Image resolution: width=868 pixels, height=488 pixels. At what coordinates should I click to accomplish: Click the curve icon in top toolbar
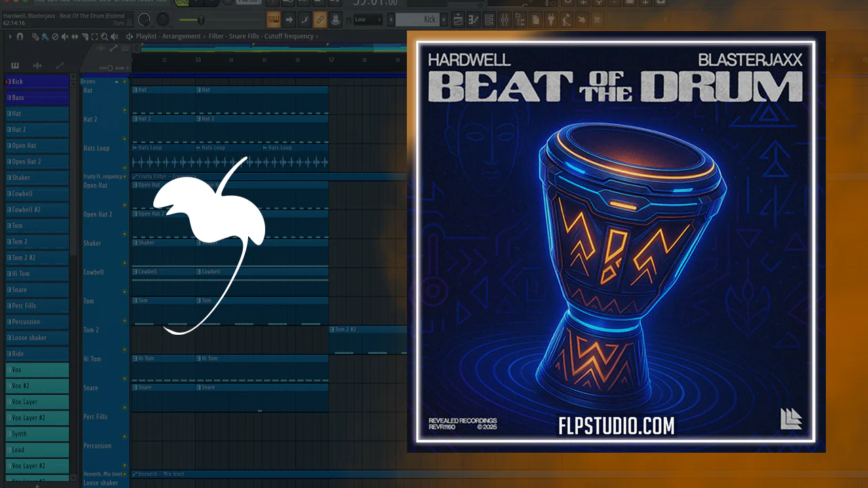tap(305, 20)
